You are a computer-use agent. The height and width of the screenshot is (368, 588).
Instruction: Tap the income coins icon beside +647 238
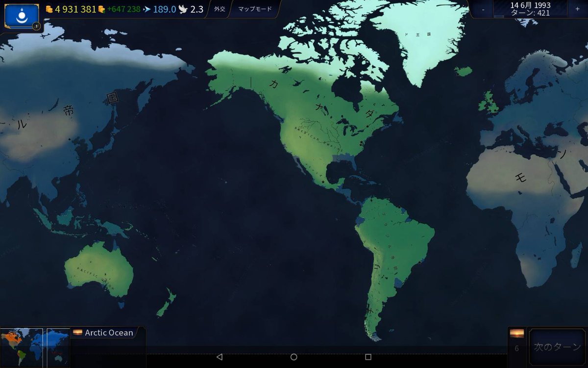(101, 9)
